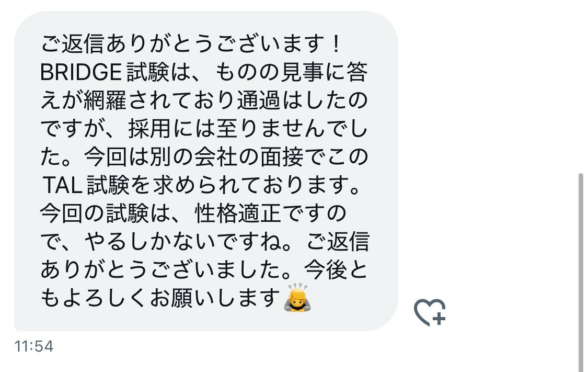
Task: Click the text ありがとうございました near the end
Action: [165, 269]
